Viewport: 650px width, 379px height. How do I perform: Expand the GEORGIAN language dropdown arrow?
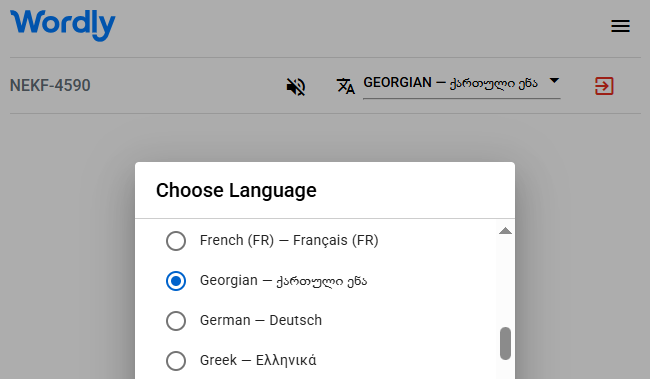point(554,81)
